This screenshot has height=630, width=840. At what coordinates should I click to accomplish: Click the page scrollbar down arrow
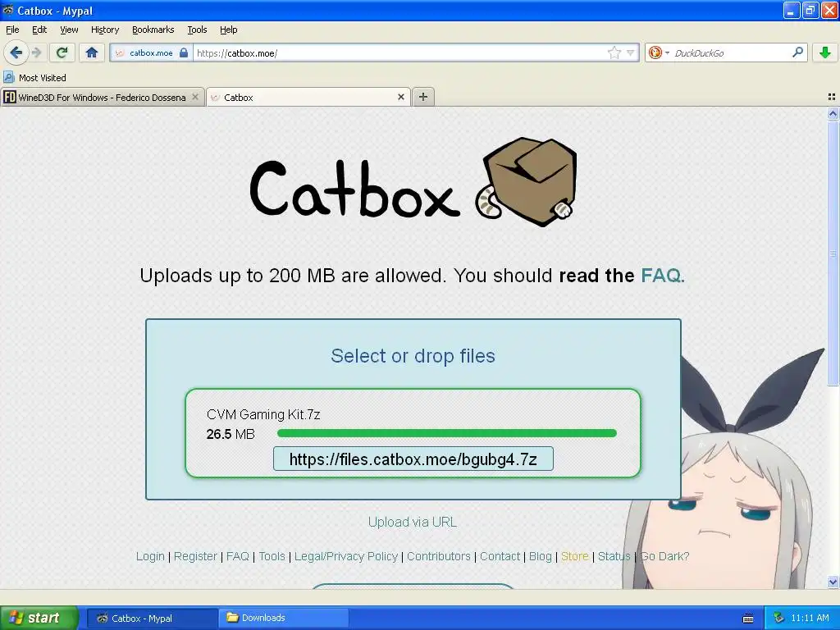click(x=833, y=582)
